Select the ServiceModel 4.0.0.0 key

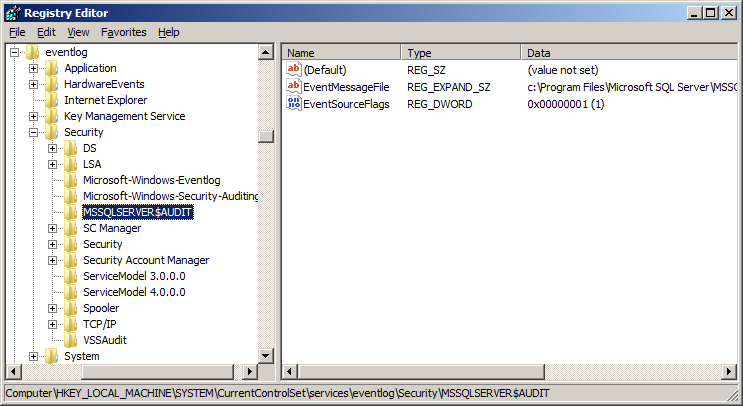(x=134, y=292)
